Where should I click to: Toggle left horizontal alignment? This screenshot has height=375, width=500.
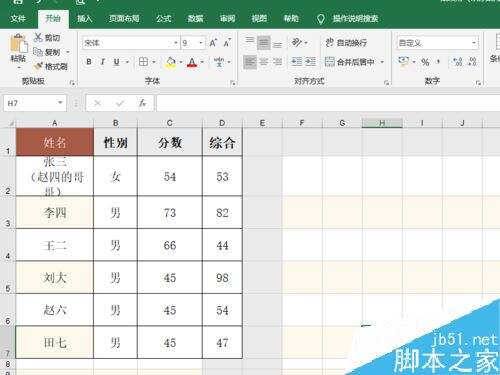pos(250,62)
